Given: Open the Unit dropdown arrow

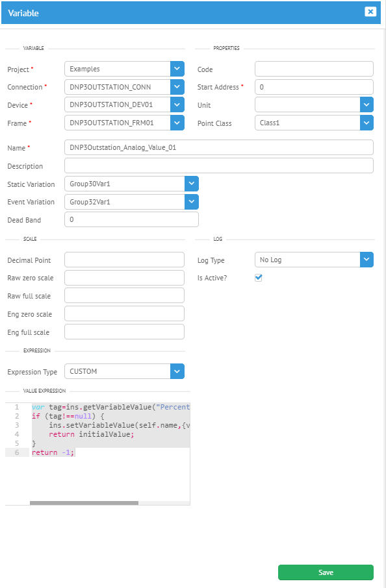Looking at the screenshot, I should click(367, 104).
